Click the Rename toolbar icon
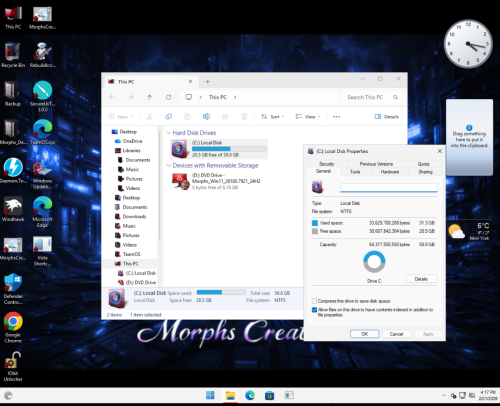This screenshot has width=500, height=406. pos(206,117)
